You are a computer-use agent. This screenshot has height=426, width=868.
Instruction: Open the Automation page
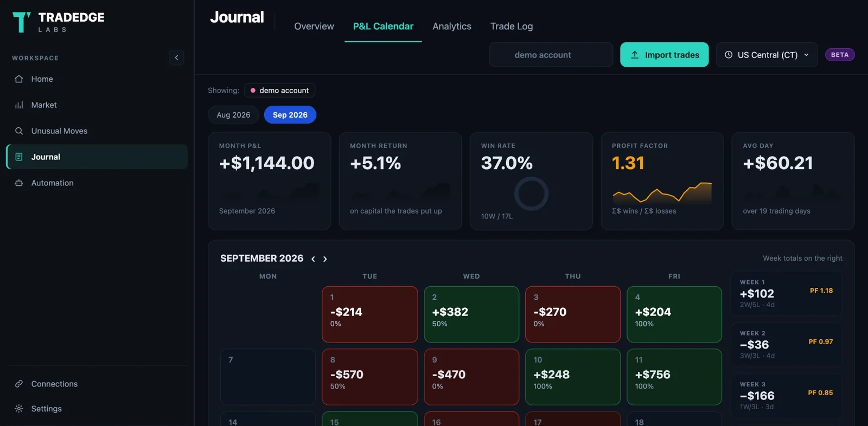tap(97, 183)
